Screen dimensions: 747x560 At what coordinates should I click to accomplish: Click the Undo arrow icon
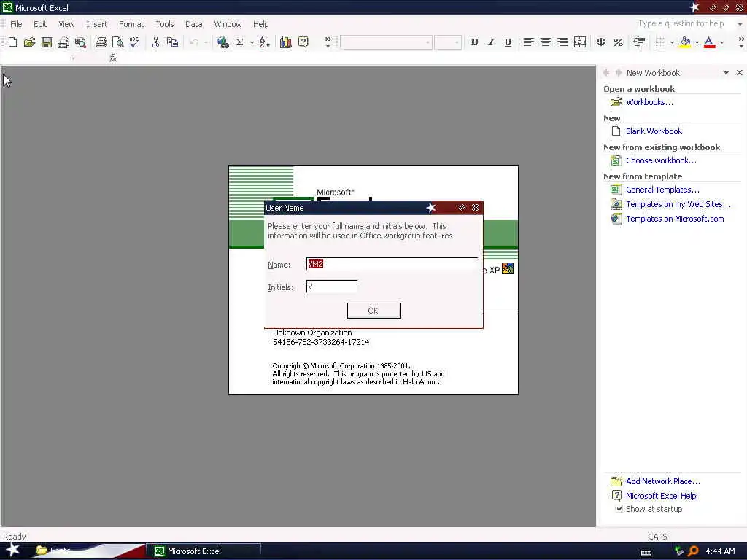click(194, 42)
